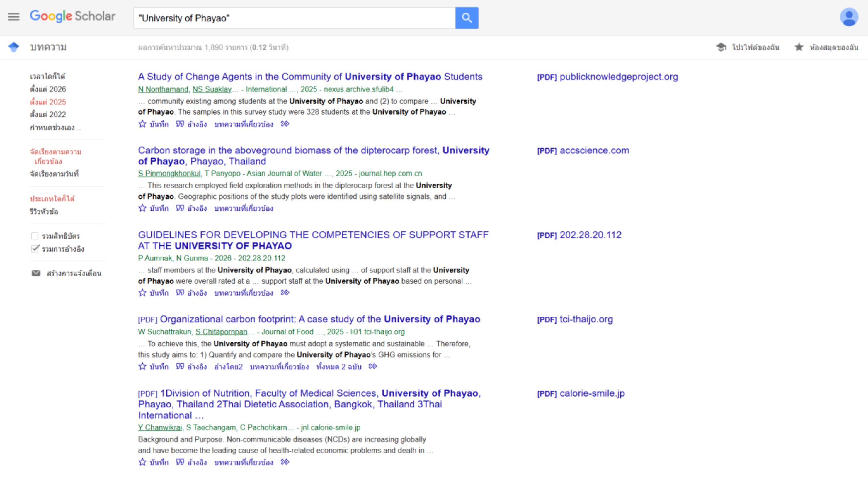
Task: Expand more options for Change Agents result
Action: point(285,124)
